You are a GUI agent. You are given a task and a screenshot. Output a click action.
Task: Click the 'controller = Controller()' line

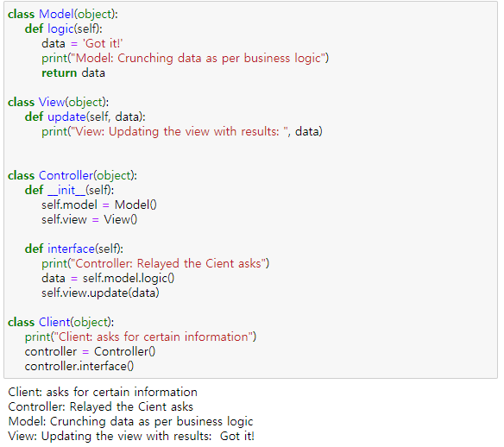[x=90, y=351]
